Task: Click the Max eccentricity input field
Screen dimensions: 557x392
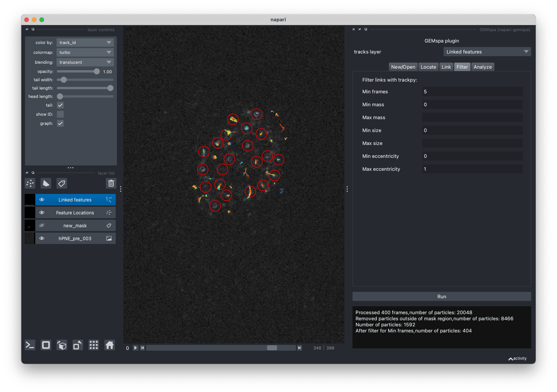Action: click(472, 169)
